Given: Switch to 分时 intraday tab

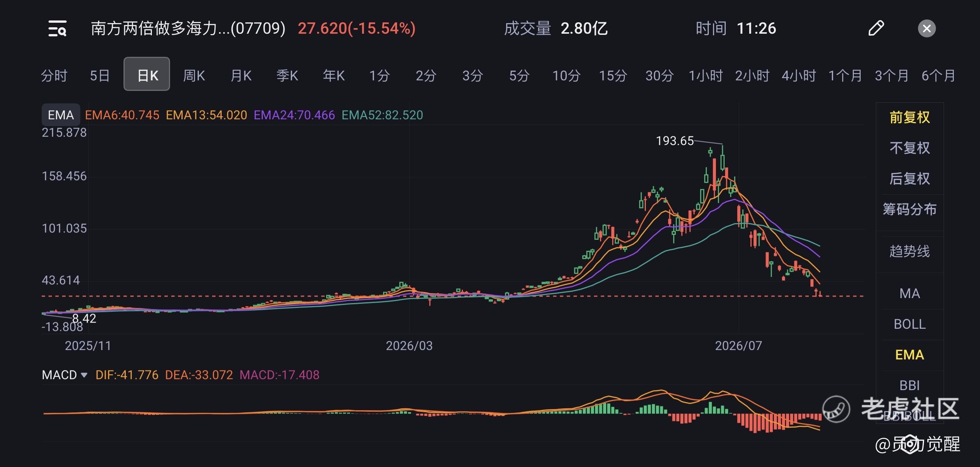Looking at the screenshot, I should click(x=54, y=75).
